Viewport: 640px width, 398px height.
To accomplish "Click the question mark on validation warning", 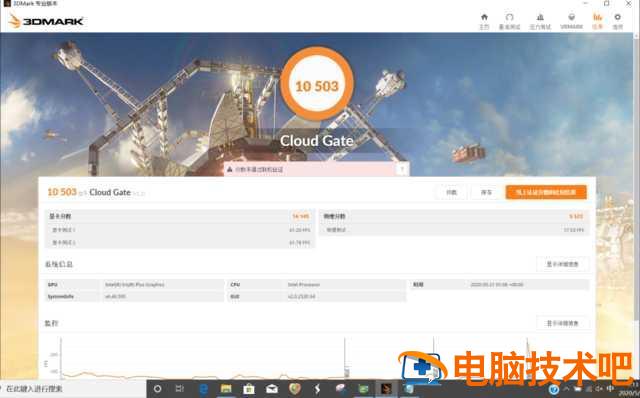I will click(x=402, y=169).
